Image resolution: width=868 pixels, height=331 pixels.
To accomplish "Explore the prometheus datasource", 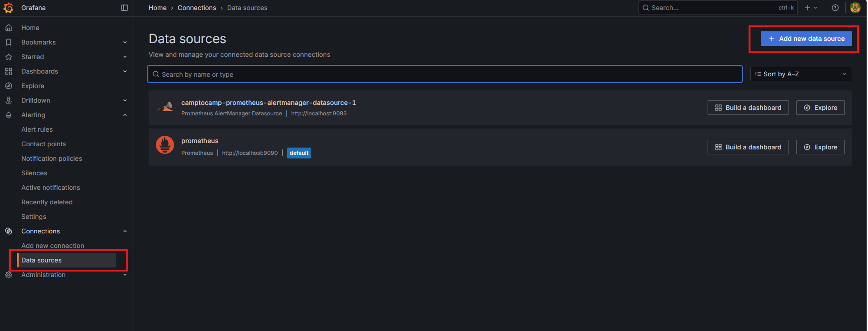I will tap(820, 147).
